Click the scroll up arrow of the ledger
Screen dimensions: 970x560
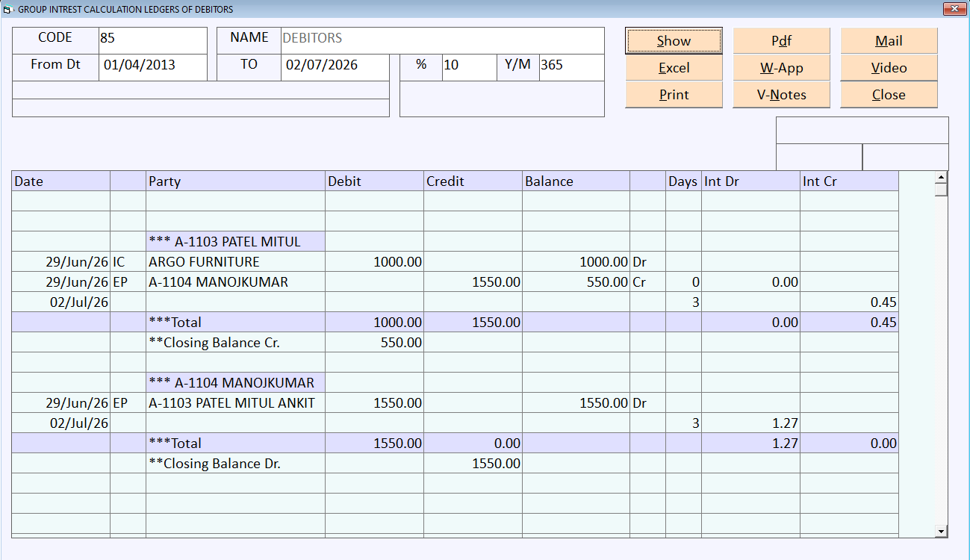click(941, 178)
